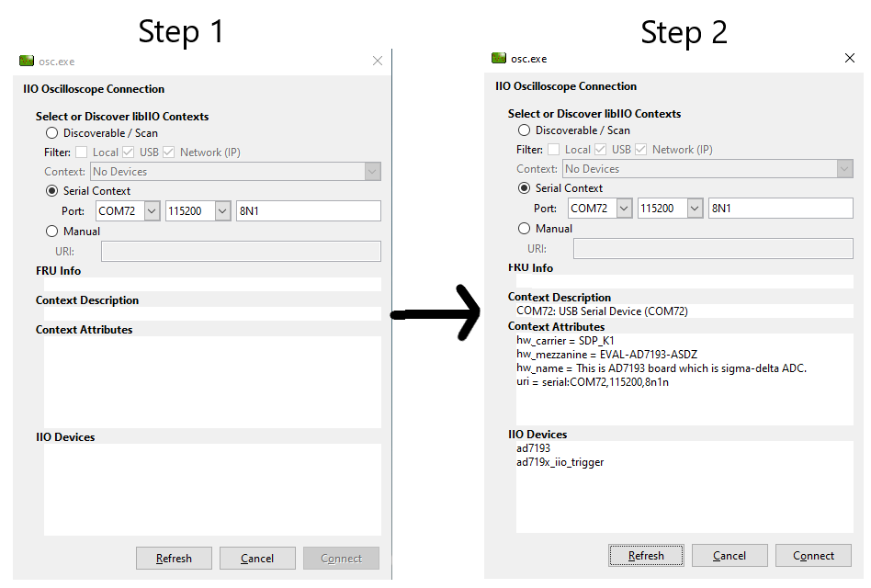Open the COM72 port dropdown in Step 2
This screenshot has height=588, width=871.
pyautogui.click(x=624, y=209)
